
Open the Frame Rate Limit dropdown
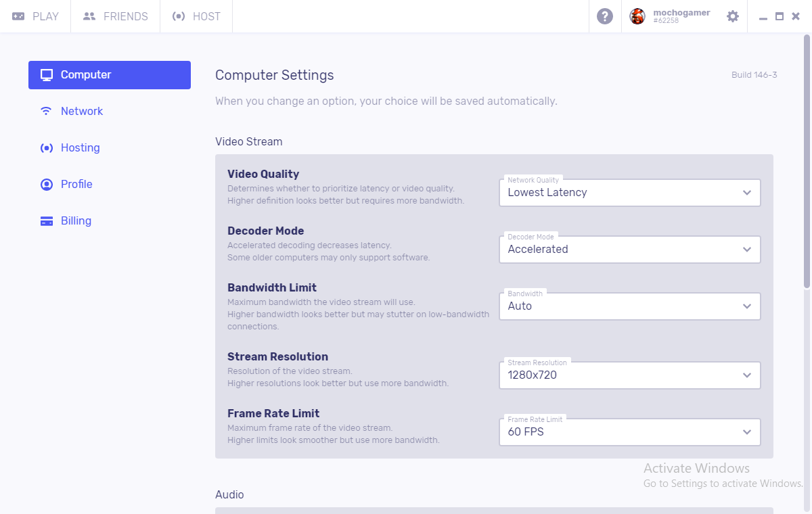(629, 431)
